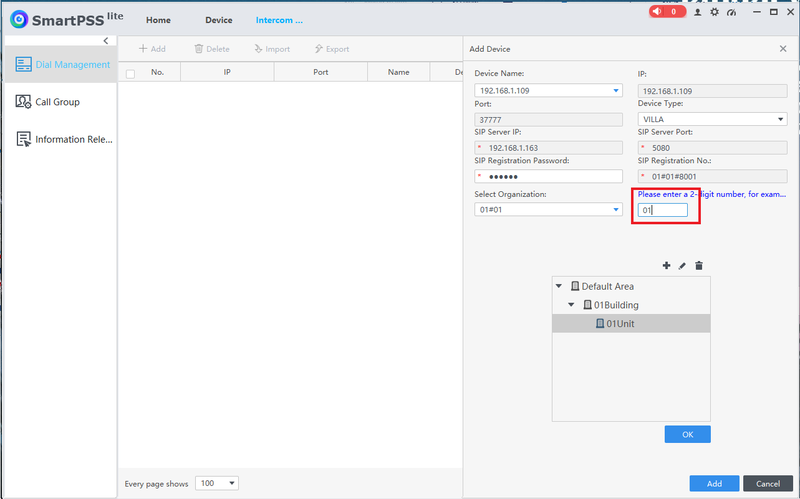Open the Every page shows 100 dropdown
The height and width of the screenshot is (499, 800).
coord(217,483)
